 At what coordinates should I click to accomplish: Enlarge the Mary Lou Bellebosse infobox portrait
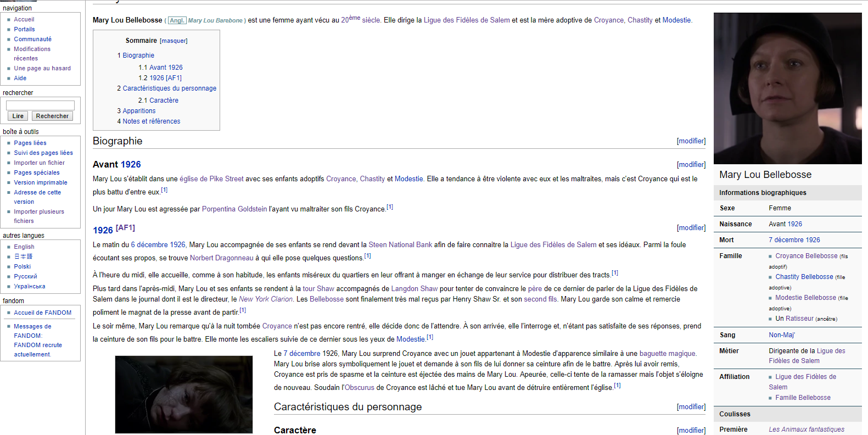point(788,88)
